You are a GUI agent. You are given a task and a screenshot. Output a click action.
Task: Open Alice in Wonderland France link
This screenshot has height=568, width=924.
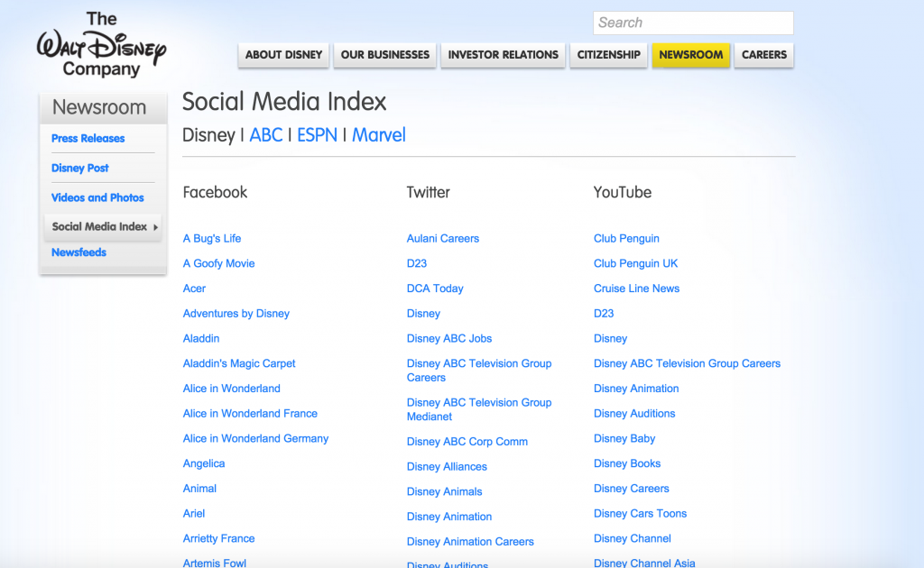pos(250,414)
